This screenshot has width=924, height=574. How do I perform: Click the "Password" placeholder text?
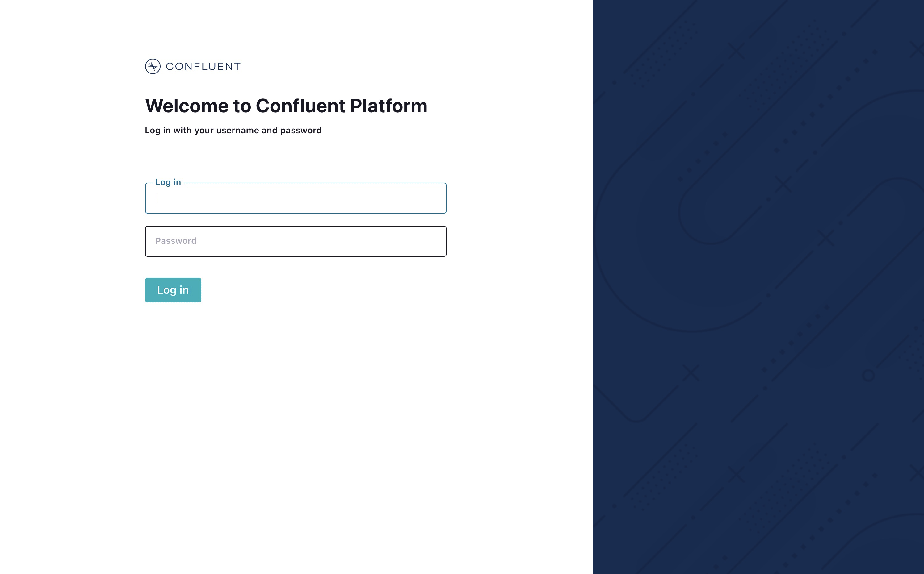[176, 241]
